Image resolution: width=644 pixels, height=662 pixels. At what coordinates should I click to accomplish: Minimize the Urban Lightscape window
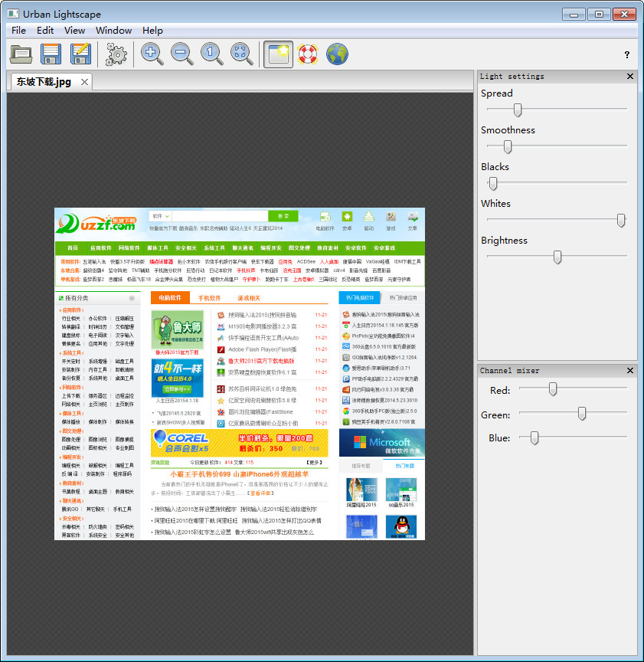pyautogui.click(x=574, y=15)
